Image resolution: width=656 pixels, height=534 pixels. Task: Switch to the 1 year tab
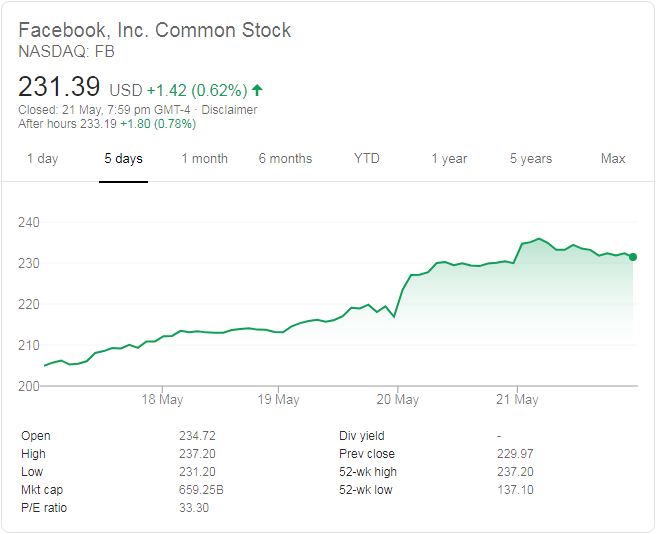click(449, 159)
